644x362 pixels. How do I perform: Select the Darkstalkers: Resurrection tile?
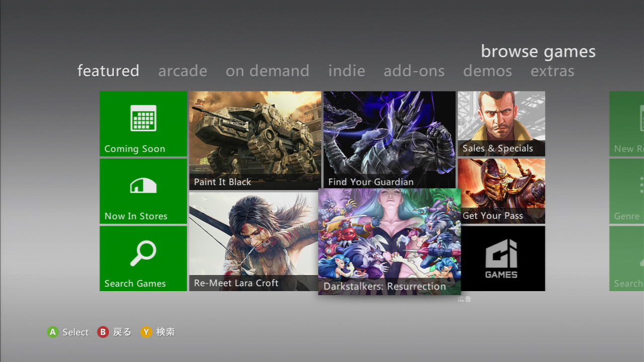point(389,241)
